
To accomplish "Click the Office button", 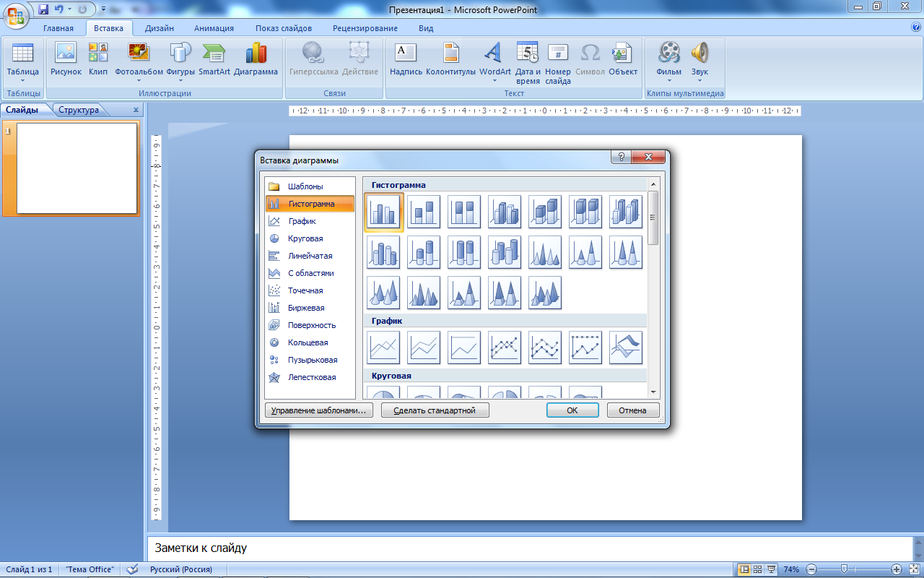I will click(16, 16).
